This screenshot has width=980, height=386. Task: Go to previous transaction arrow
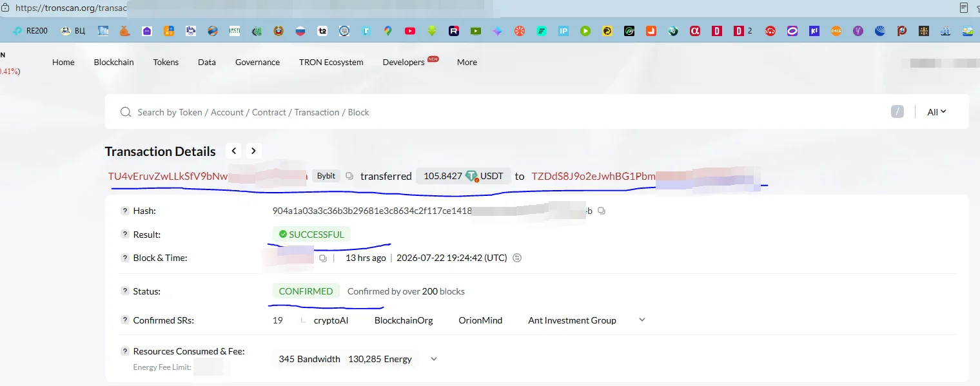(234, 151)
